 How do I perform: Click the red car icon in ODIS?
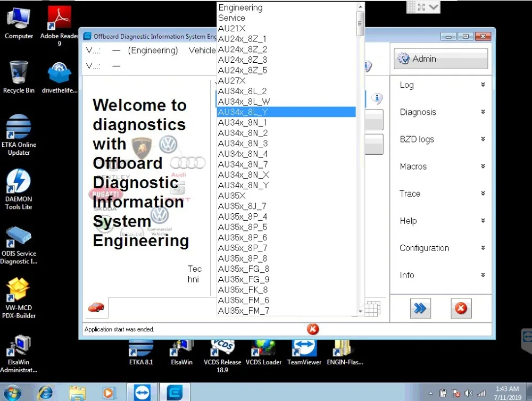click(x=96, y=307)
